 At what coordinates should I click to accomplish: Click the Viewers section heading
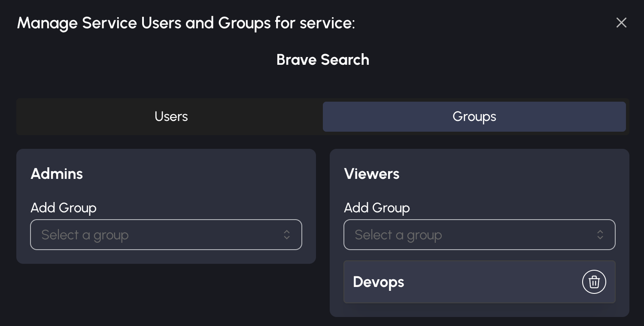point(372,174)
